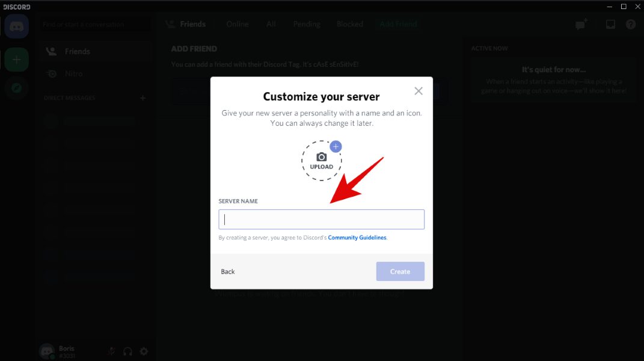Screen dimensions: 644x361
Task: Click the 'It's quiet for now...' text
Action: (554, 69)
